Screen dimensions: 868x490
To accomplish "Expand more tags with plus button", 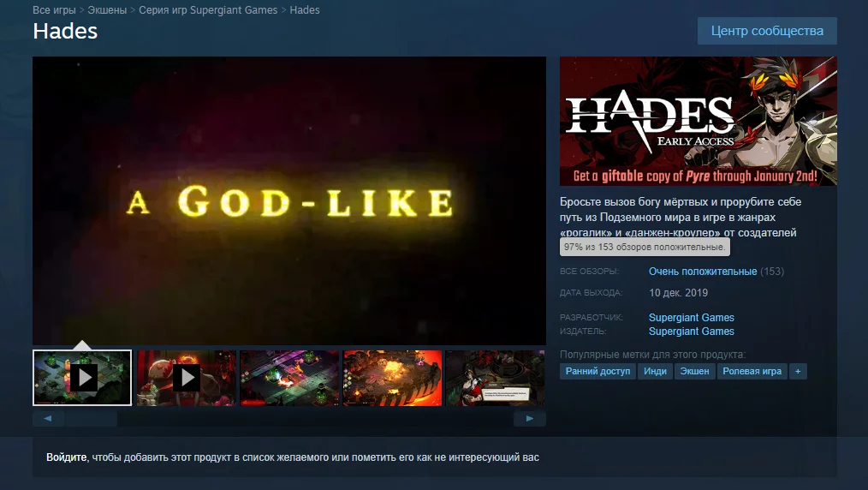I will (x=798, y=371).
